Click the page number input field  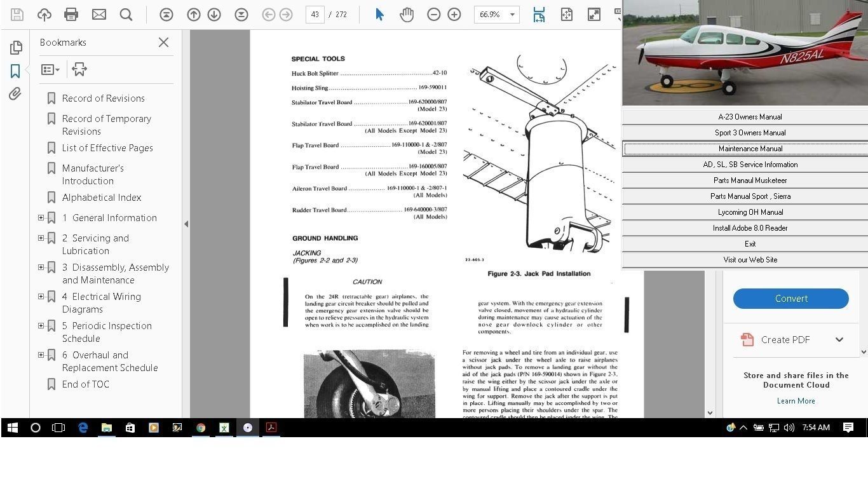[315, 14]
